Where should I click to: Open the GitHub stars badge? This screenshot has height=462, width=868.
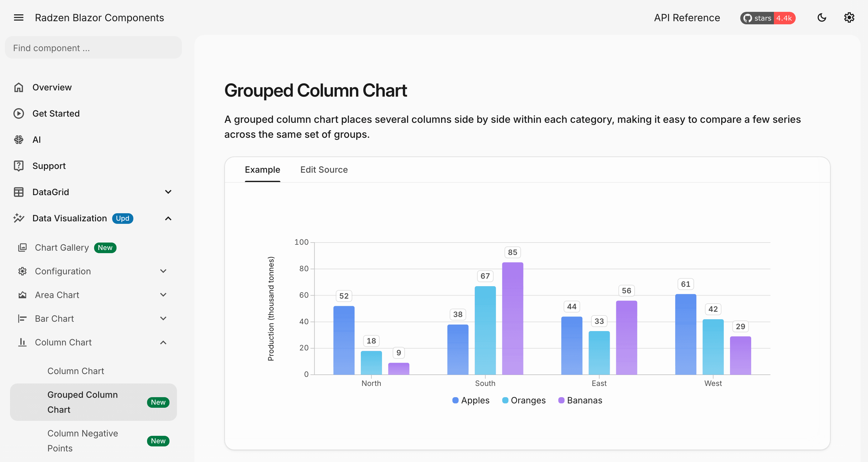(x=768, y=18)
